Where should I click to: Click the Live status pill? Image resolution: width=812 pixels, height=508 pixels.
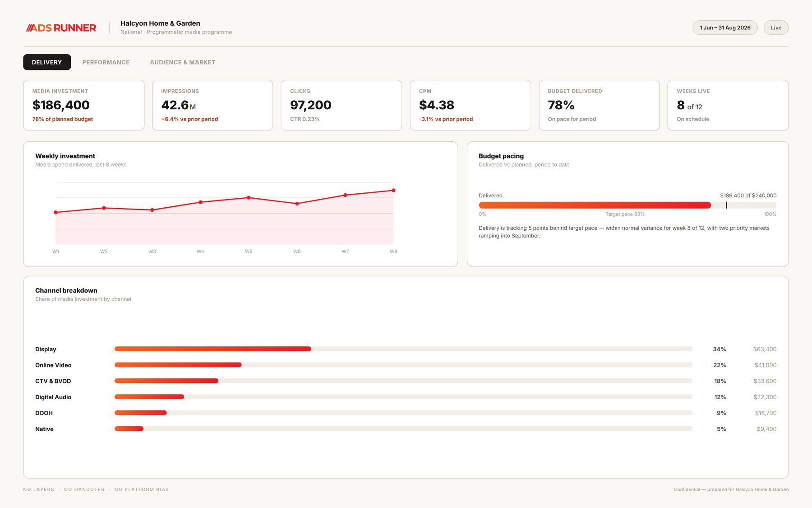click(776, 28)
